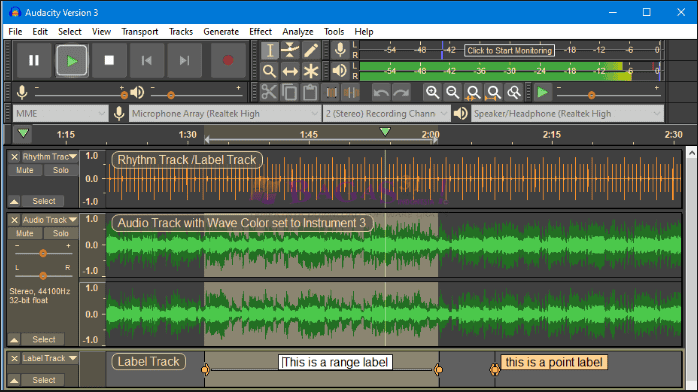Open the Generate menu
698x392 pixels.
pyautogui.click(x=221, y=32)
